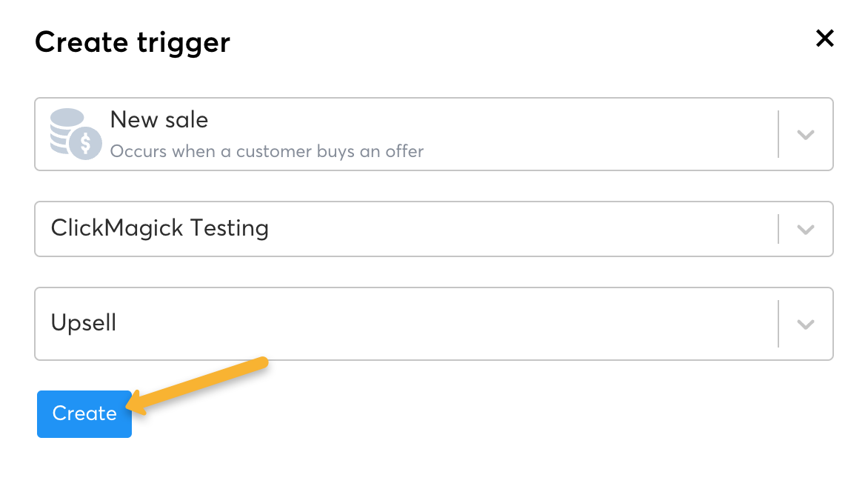Image resolution: width=868 pixels, height=492 pixels.
Task: Click the orange arrow annotation tip
Action: pyautogui.click(x=130, y=406)
